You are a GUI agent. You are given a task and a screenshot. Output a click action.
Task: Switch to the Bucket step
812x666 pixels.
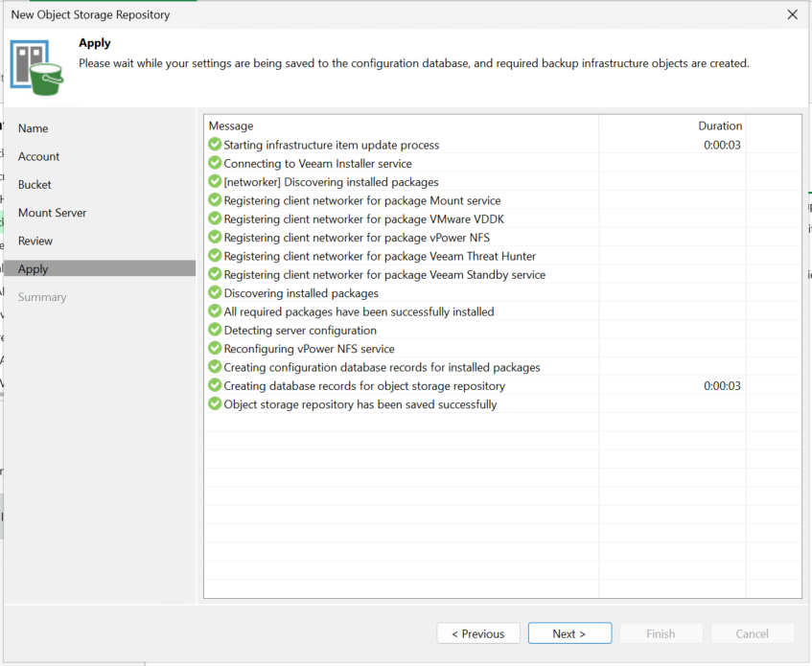pyautogui.click(x=35, y=185)
